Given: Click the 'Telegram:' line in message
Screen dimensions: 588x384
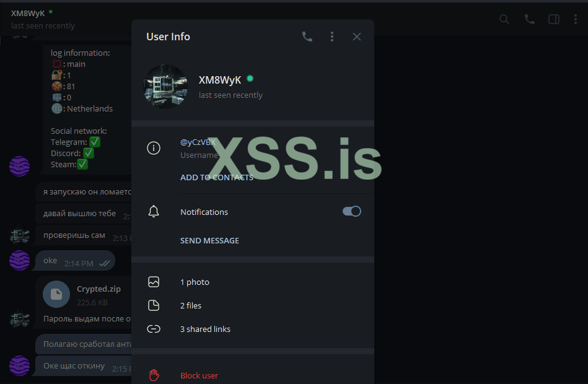Looking at the screenshot, I should coord(76,142).
